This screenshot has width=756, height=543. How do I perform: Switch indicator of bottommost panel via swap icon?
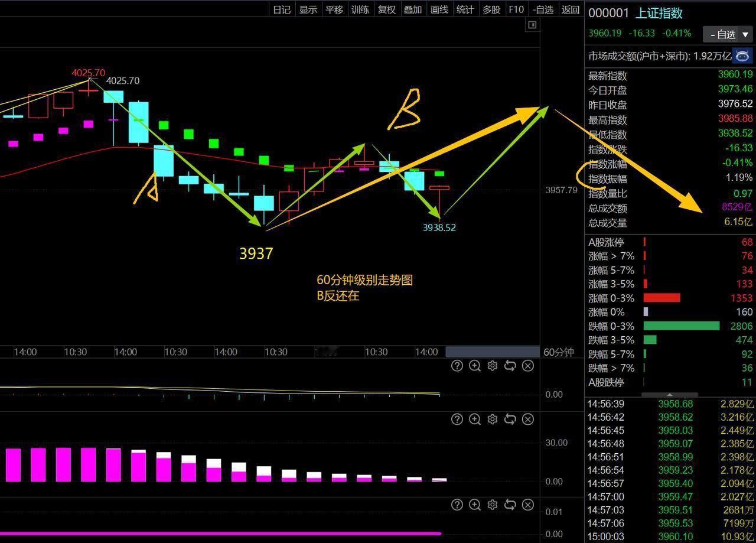[x=510, y=505]
